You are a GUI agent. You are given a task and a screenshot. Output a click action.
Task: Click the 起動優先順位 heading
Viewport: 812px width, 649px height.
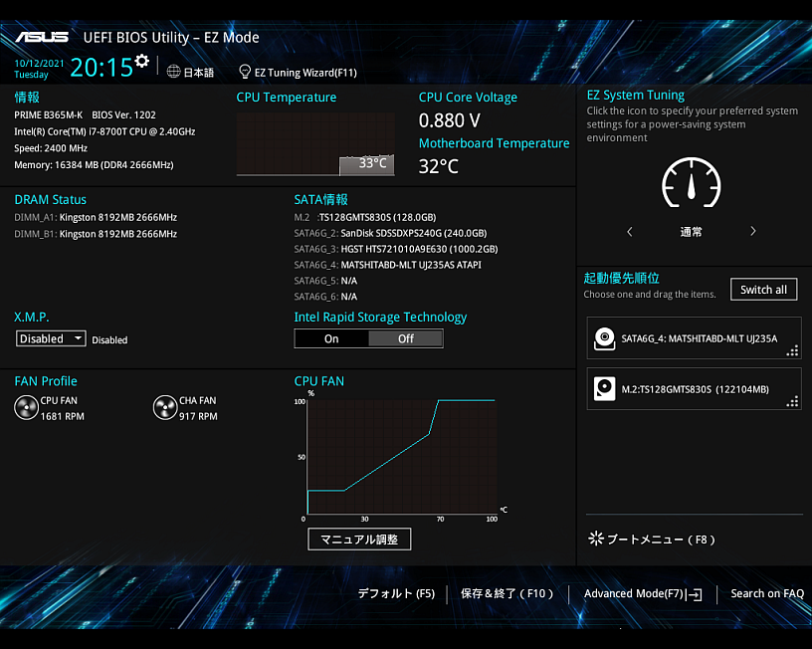click(621, 278)
